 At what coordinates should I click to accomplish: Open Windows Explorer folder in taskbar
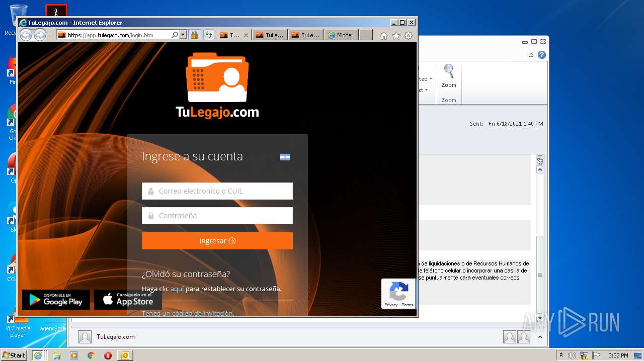click(x=56, y=355)
